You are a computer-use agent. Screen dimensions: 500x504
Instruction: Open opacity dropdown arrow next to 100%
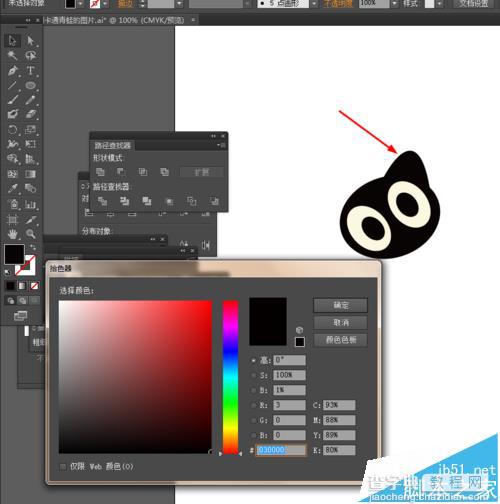[395, 4]
